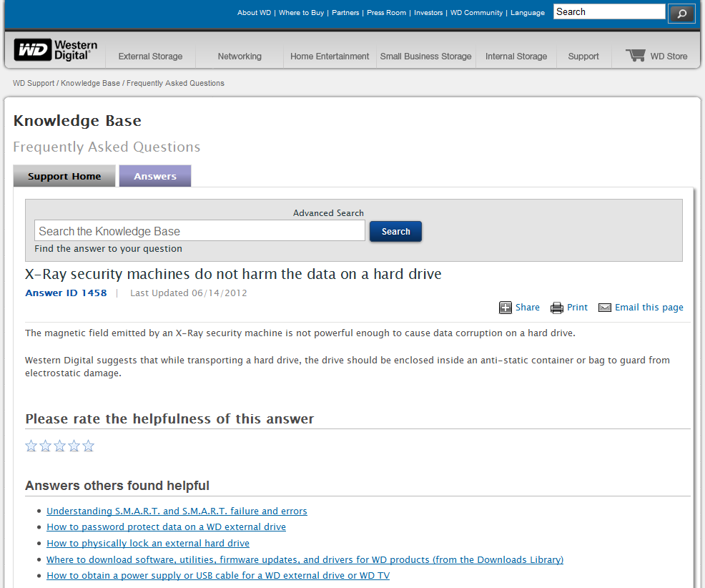Choose the Language option

528,13
